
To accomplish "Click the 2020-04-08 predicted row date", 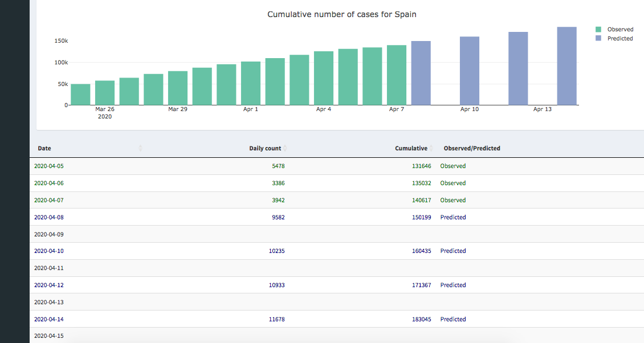I will 49,217.
